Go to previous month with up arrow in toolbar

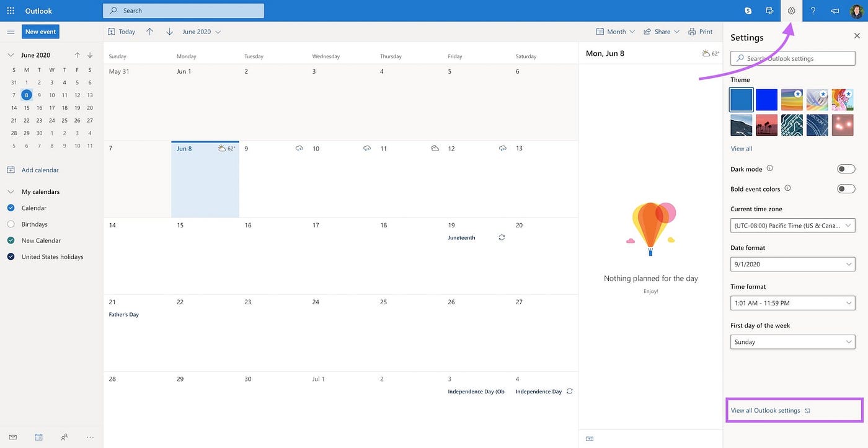[x=149, y=32]
